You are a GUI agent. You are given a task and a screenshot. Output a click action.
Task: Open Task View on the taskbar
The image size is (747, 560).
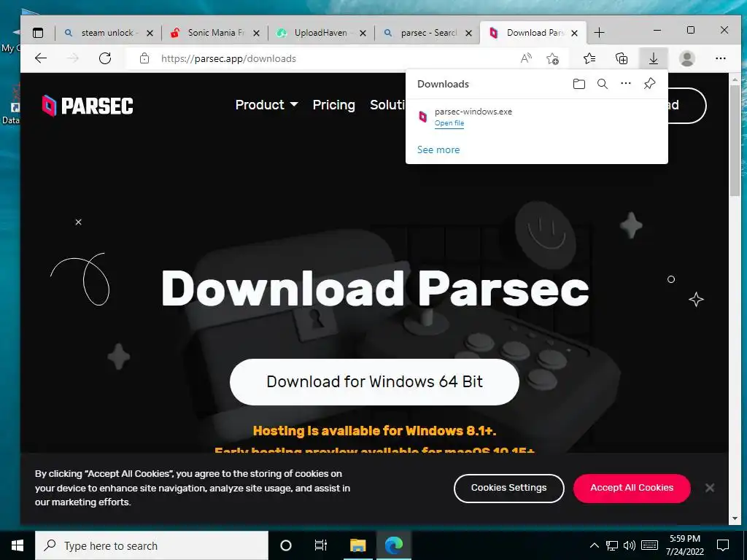(321, 545)
